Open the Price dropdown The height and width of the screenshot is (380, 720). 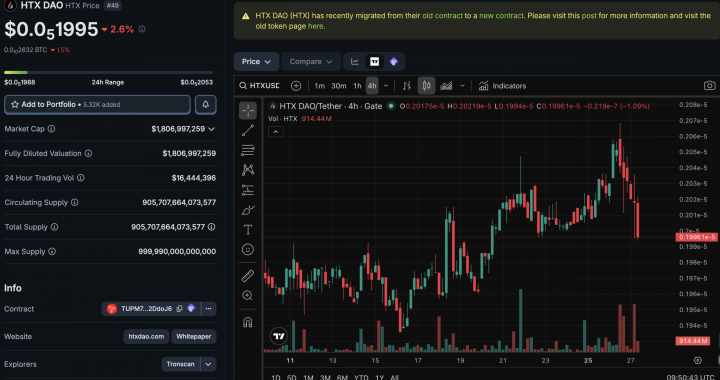coord(256,61)
